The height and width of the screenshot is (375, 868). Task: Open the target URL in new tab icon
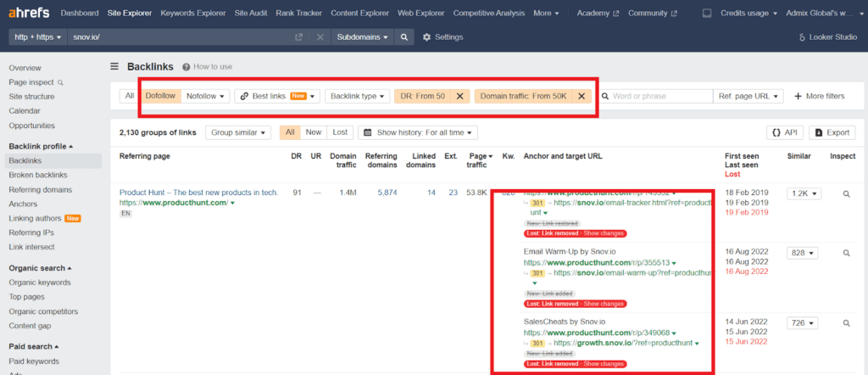point(299,37)
